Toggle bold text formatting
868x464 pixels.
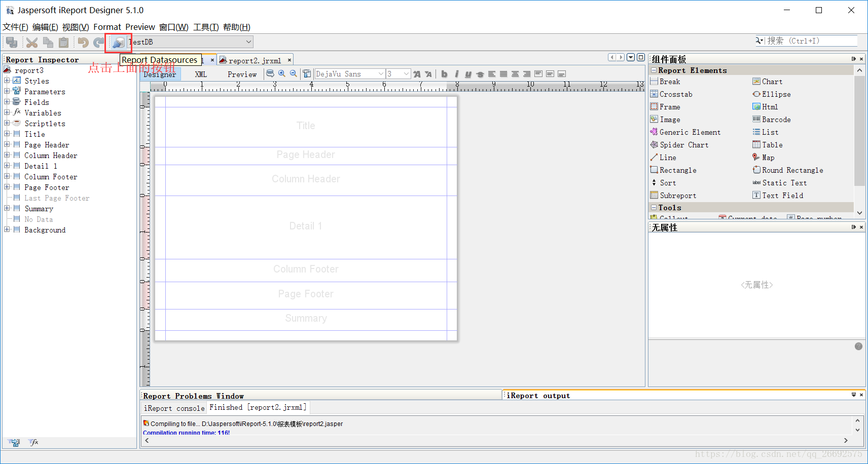(x=444, y=74)
